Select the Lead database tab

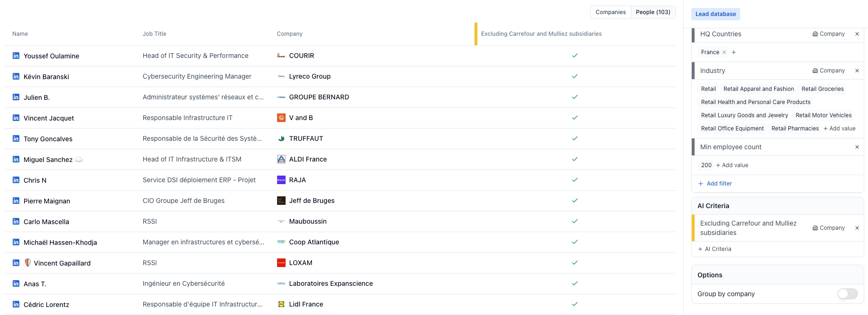coord(716,14)
